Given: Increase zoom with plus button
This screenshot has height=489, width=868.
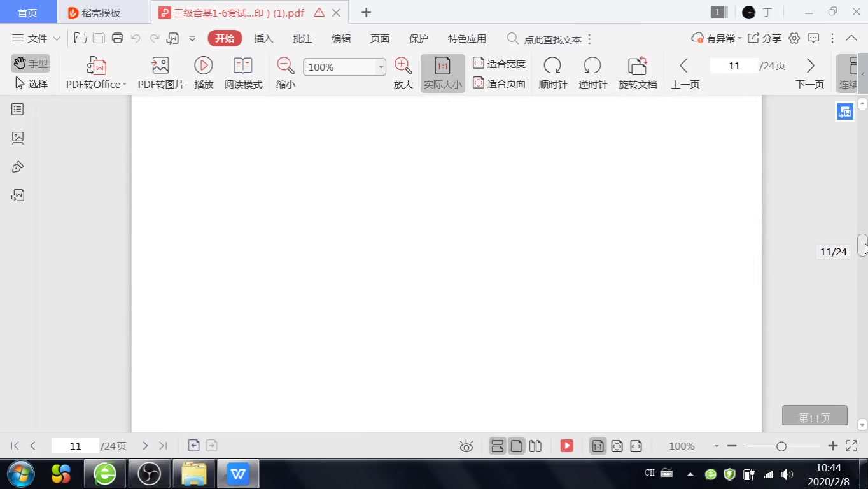Looking at the screenshot, I should pyautogui.click(x=833, y=446).
